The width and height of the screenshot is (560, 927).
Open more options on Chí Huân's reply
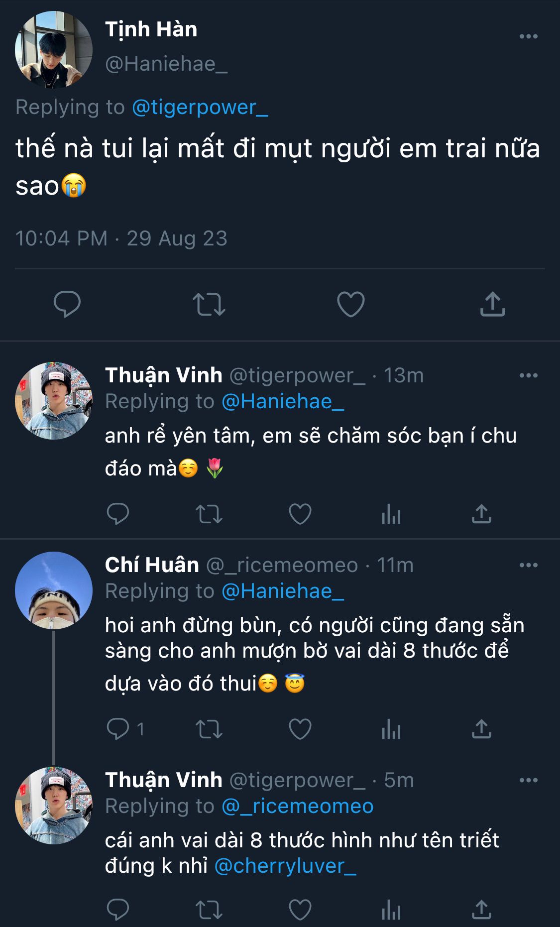tap(528, 565)
